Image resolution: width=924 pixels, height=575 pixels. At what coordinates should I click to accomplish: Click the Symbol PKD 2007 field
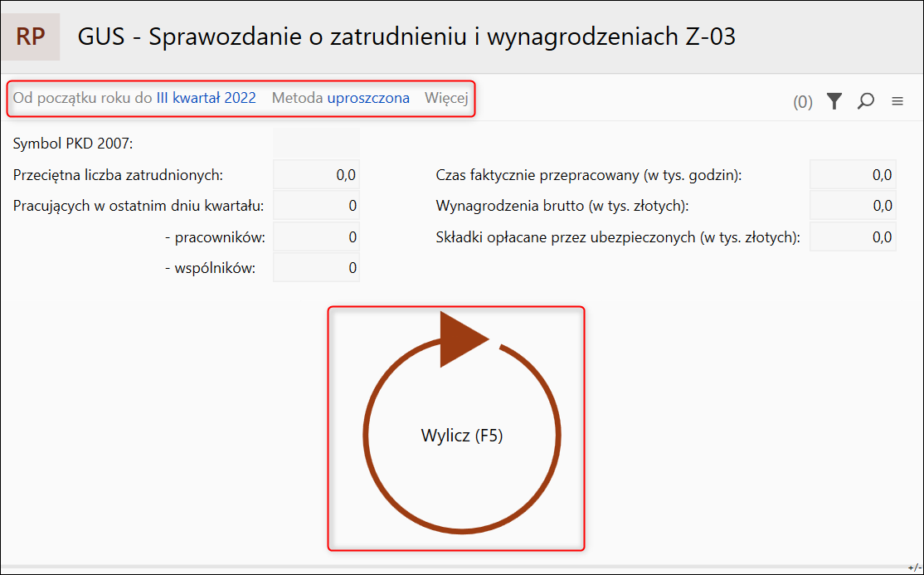click(x=317, y=144)
